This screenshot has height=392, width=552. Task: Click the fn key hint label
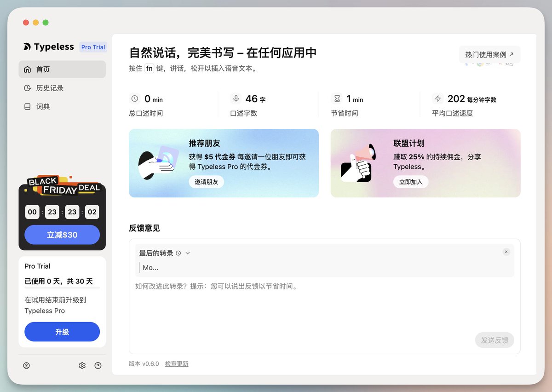pyautogui.click(x=149, y=69)
